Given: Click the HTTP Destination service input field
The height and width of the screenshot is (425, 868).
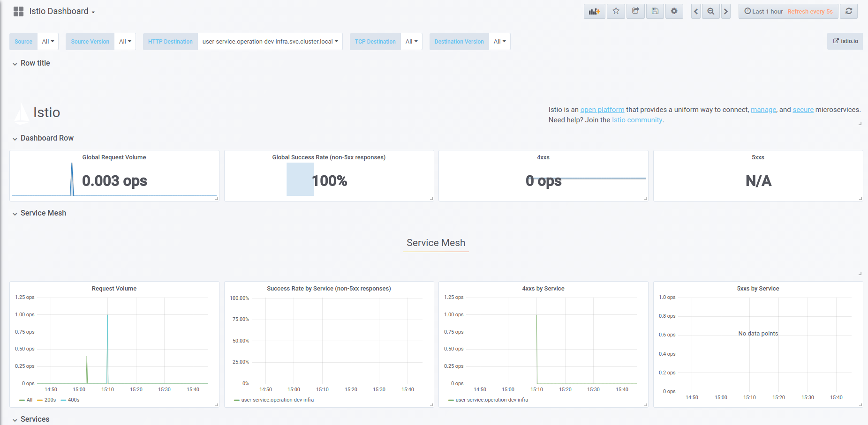Looking at the screenshot, I should pyautogui.click(x=270, y=41).
